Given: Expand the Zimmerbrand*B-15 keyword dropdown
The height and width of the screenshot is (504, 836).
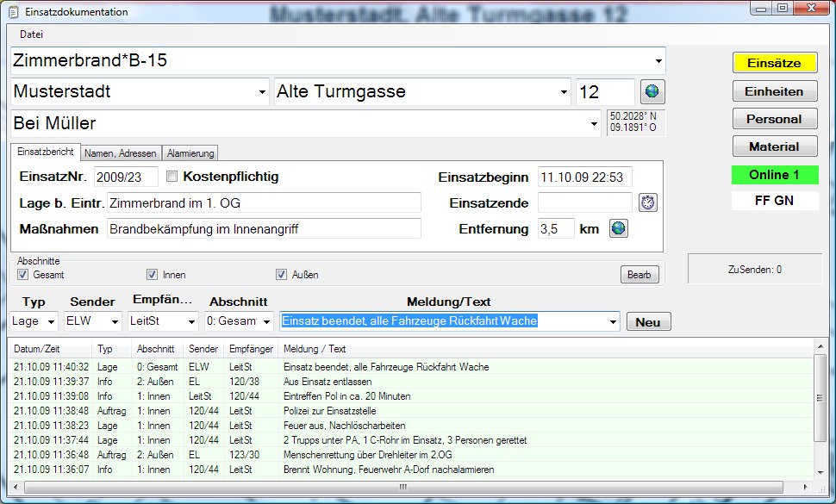Looking at the screenshot, I should coord(658,61).
